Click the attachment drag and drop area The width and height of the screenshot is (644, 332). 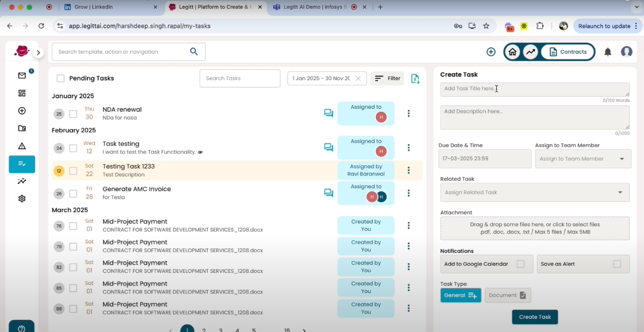[x=535, y=228]
